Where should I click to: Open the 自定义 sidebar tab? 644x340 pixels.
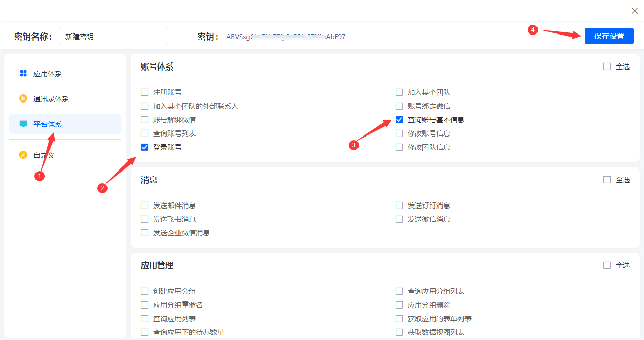point(44,155)
